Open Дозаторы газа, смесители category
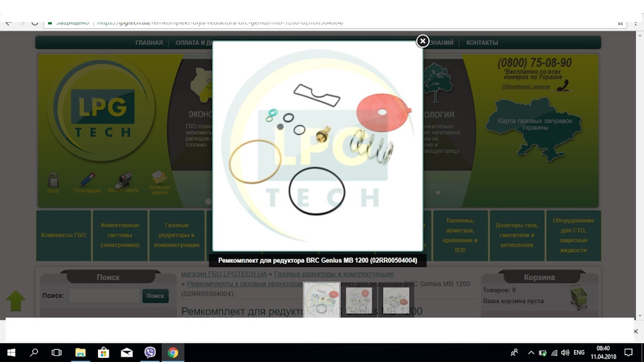Image resolution: width=644 pixels, height=362 pixels. click(517, 235)
